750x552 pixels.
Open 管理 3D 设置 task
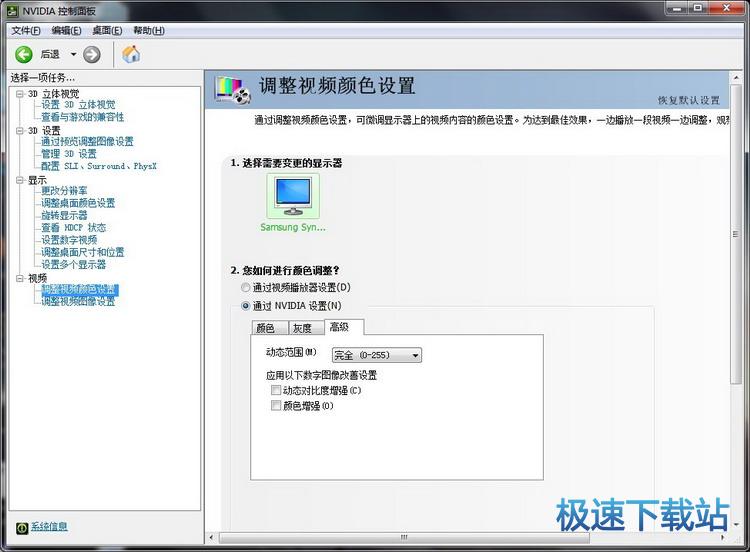(69, 154)
